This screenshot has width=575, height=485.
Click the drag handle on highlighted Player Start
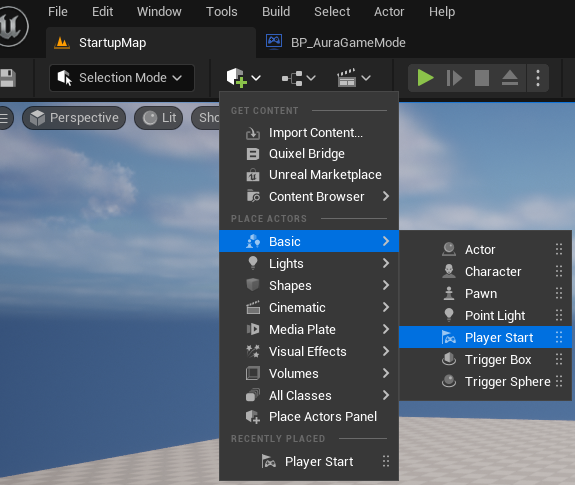(x=559, y=337)
